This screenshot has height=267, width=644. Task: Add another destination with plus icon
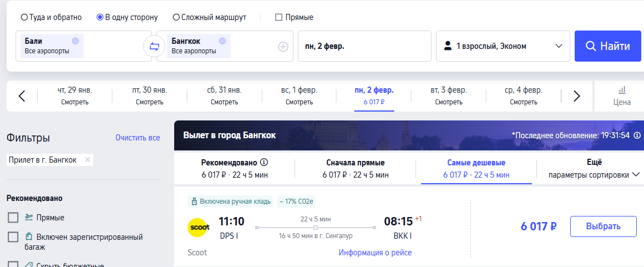(x=283, y=47)
